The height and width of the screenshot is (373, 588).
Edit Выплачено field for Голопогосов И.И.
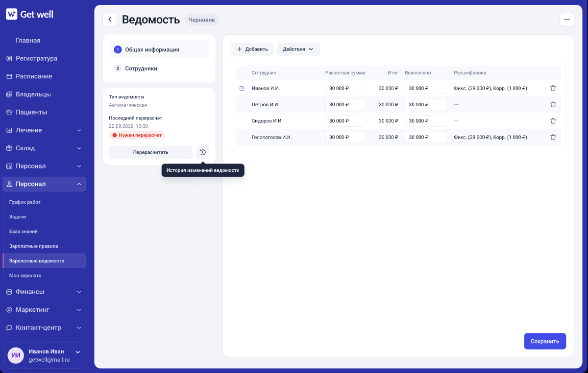(x=426, y=138)
